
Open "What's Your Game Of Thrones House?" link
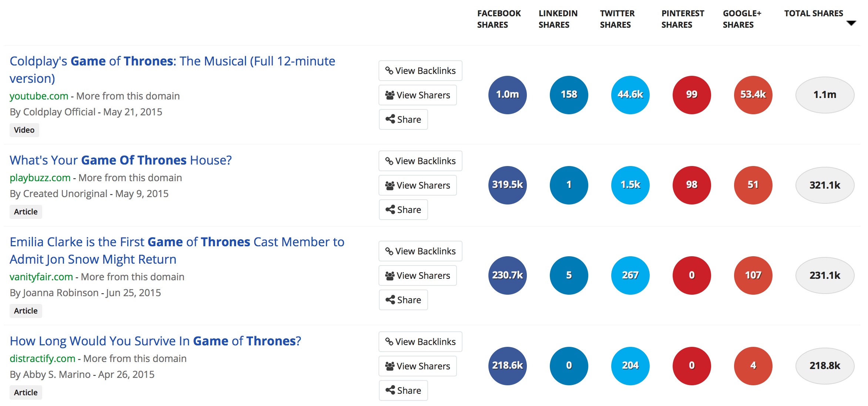[121, 160]
